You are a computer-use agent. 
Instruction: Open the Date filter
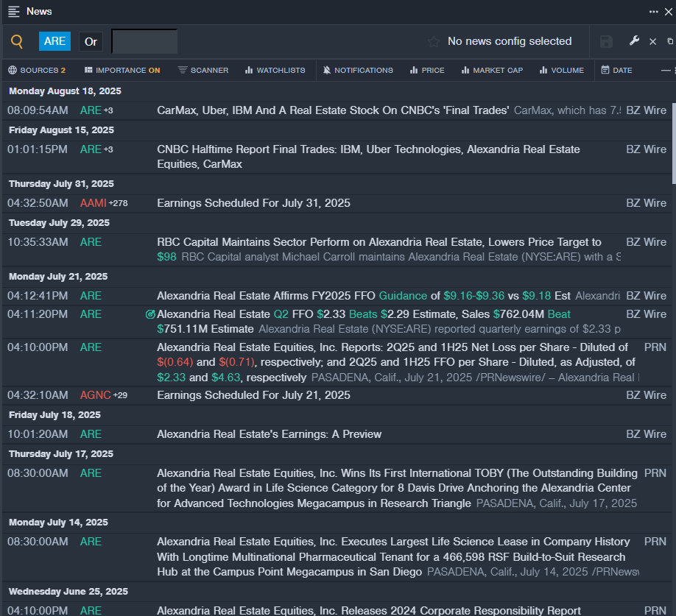coord(617,70)
